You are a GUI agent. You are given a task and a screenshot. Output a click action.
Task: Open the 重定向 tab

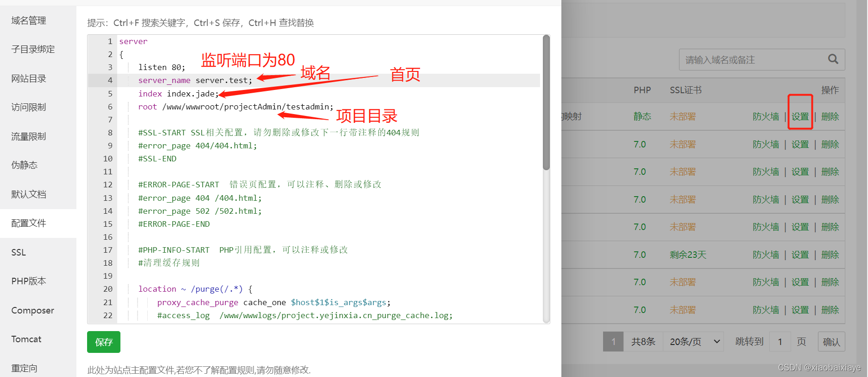25,368
